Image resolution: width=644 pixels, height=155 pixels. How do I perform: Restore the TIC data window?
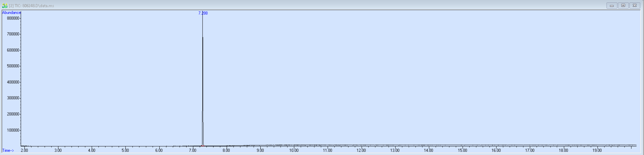point(623,6)
